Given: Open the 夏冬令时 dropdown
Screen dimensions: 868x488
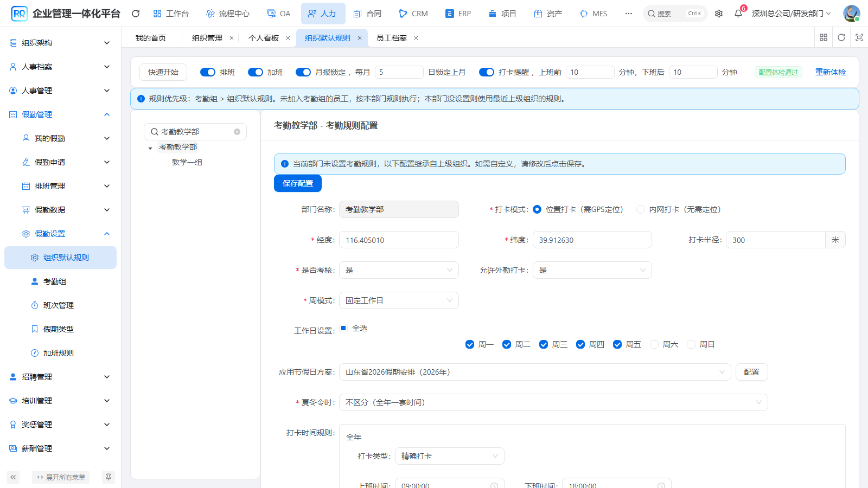Looking at the screenshot, I should pos(553,402).
